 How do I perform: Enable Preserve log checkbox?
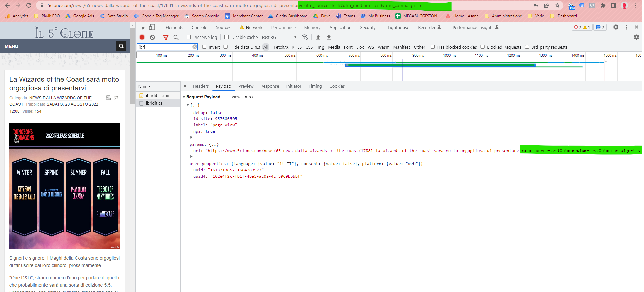click(189, 37)
